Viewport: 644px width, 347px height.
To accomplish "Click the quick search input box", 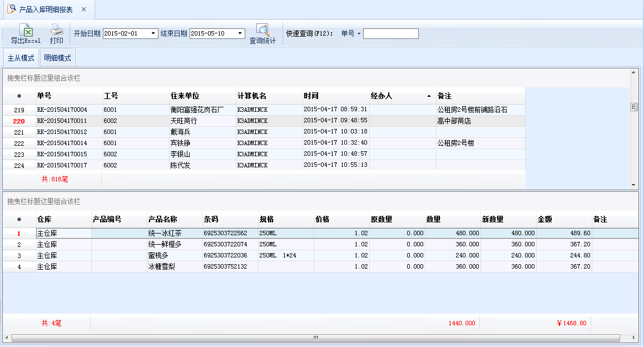I will [390, 34].
